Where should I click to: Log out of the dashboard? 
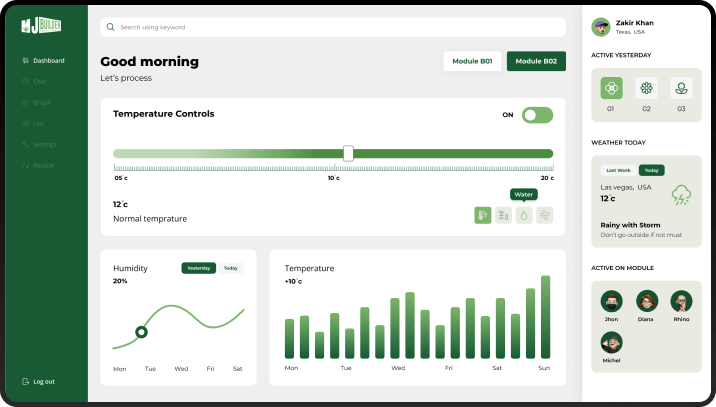[43, 381]
